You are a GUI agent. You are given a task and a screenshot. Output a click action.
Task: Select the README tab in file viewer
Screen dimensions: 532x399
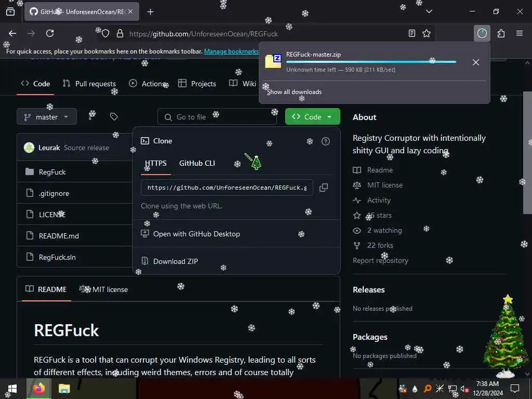46,289
